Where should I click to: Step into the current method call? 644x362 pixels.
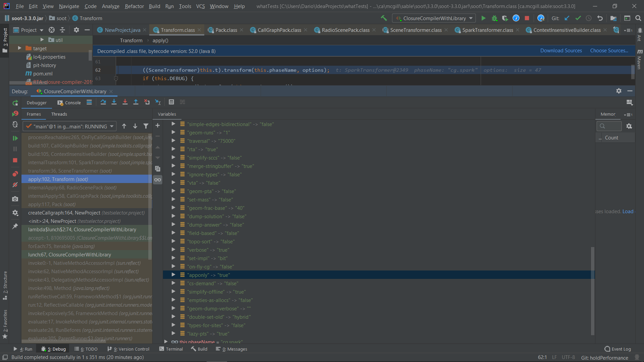tap(114, 102)
